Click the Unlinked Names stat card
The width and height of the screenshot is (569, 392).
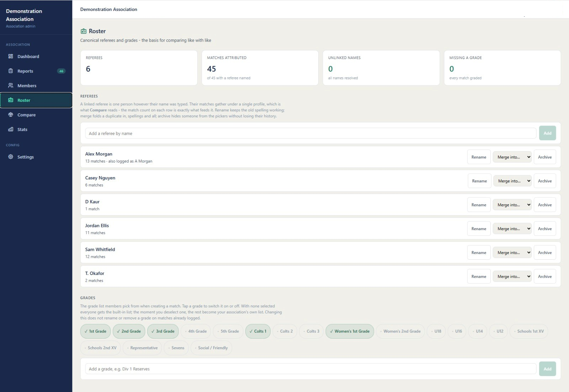381,68
